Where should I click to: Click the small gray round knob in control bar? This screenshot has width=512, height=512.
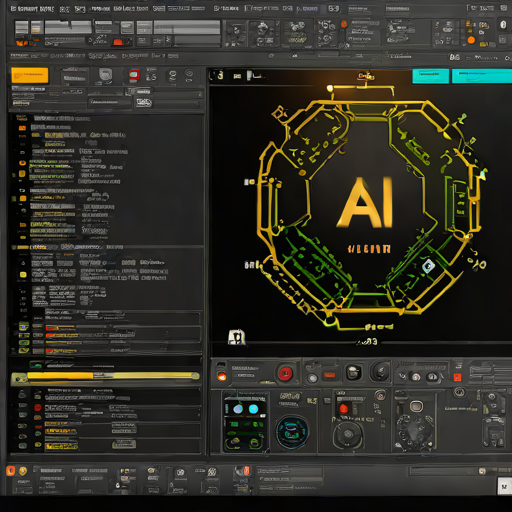pyautogui.click(x=312, y=378)
